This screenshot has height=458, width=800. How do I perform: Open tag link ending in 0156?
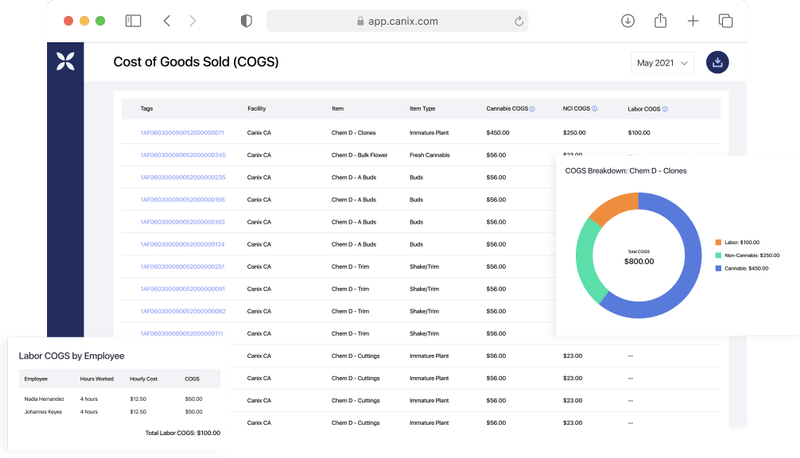click(x=182, y=200)
